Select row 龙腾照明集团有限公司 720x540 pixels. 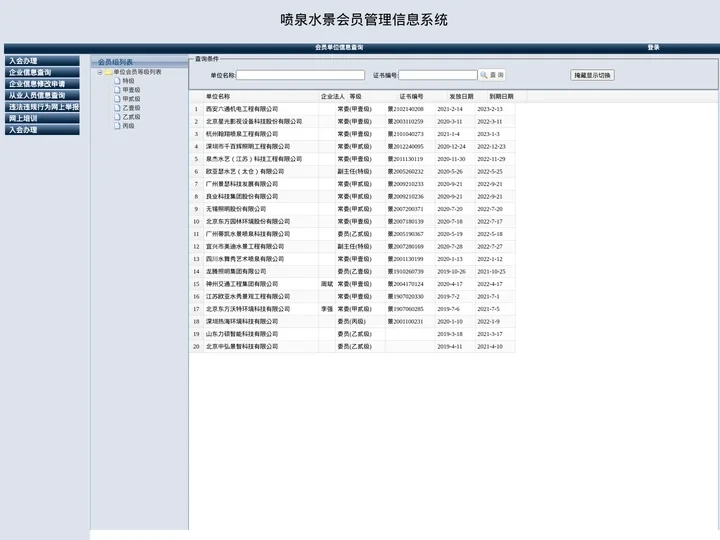pos(352,271)
